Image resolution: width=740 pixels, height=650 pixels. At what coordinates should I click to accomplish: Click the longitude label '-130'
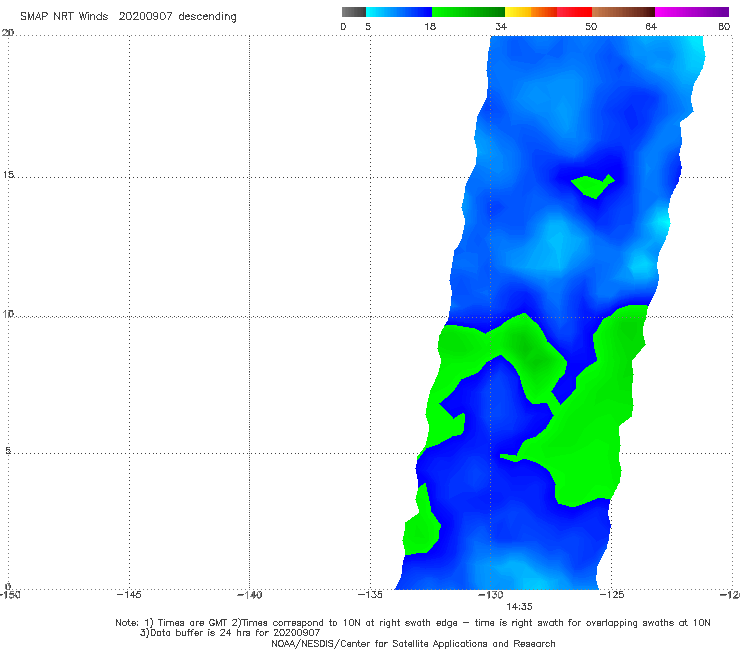coord(491,595)
